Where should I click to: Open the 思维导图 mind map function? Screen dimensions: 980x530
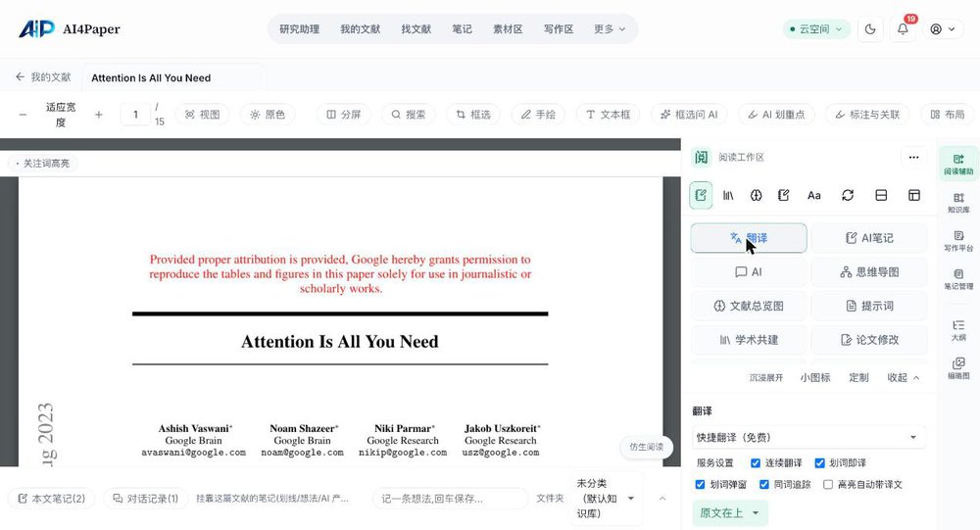pyautogui.click(x=868, y=272)
